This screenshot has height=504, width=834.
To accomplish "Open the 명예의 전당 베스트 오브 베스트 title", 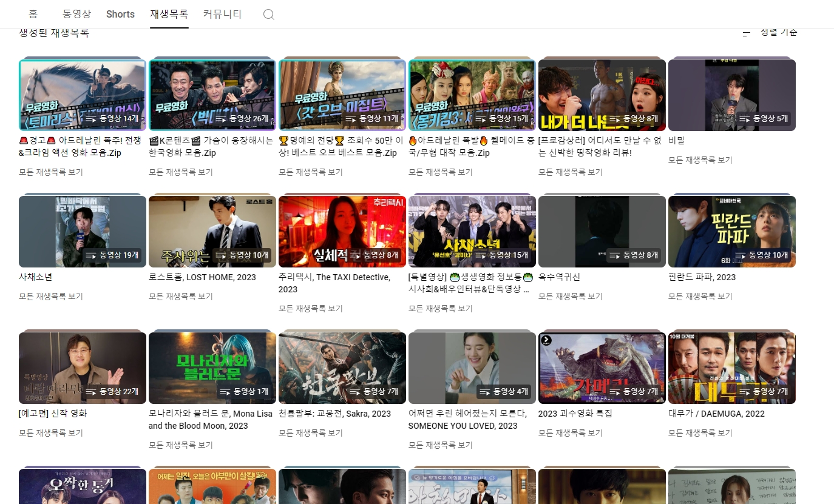I will 341,147.
